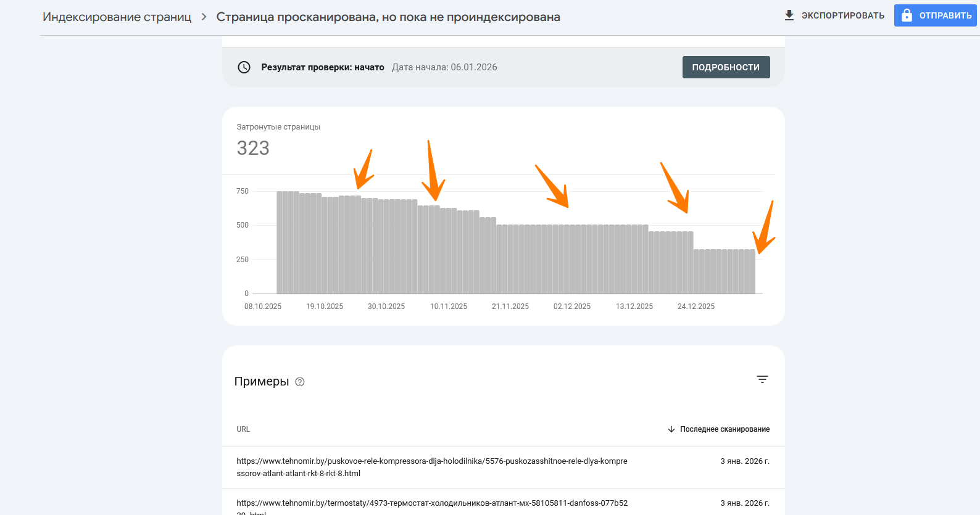Image resolution: width=980 pixels, height=515 pixels.
Task: Click the export download arrow icon
Action: tap(789, 15)
